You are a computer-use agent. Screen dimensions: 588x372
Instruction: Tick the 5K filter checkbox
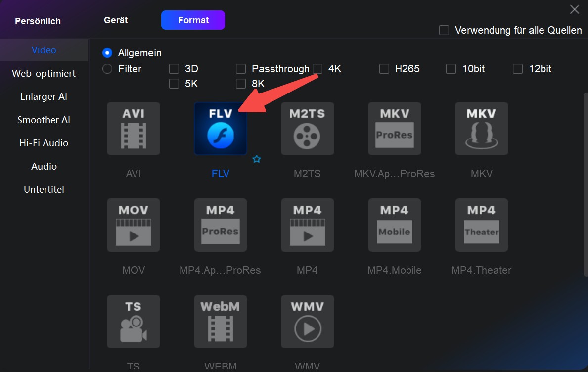pyautogui.click(x=174, y=84)
